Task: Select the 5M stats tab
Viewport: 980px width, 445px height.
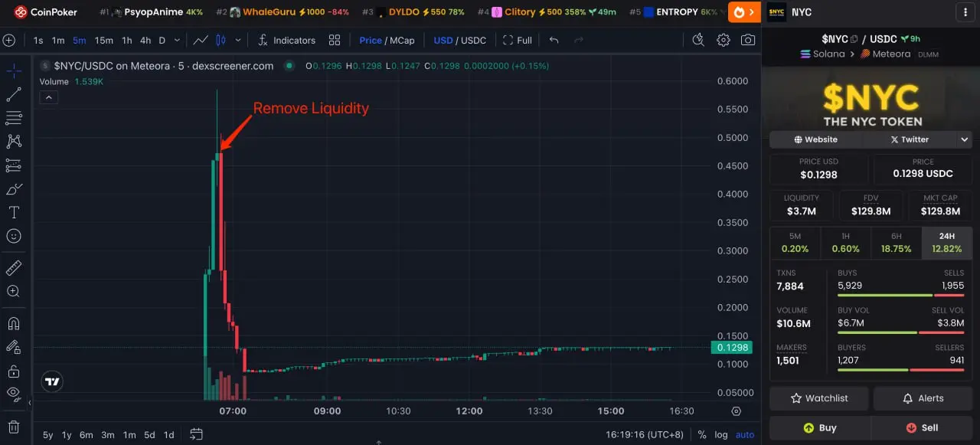Action: [x=795, y=243]
